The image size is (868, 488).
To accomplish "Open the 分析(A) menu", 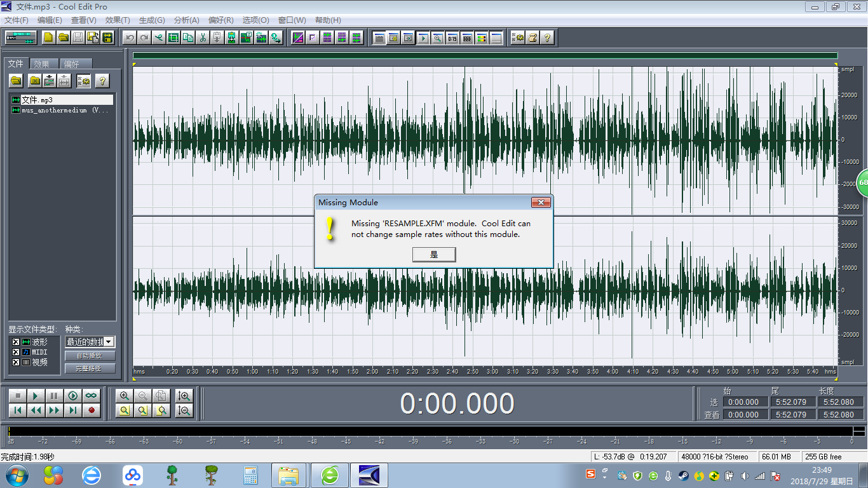I will coord(186,20).
